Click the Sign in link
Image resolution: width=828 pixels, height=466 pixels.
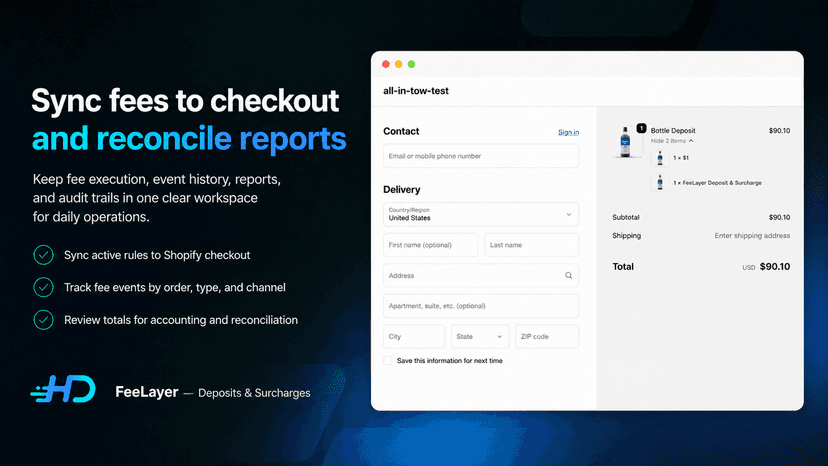(x=568, y=132)
